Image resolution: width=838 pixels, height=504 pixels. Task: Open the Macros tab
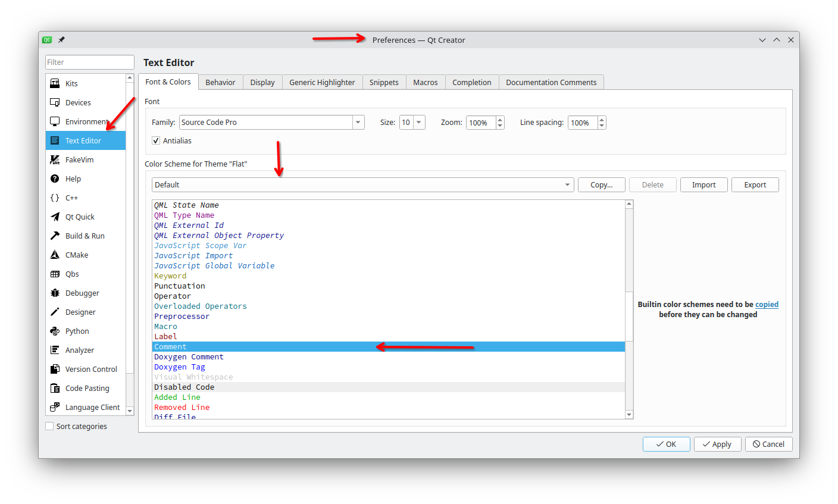click(x=426, y=82)
